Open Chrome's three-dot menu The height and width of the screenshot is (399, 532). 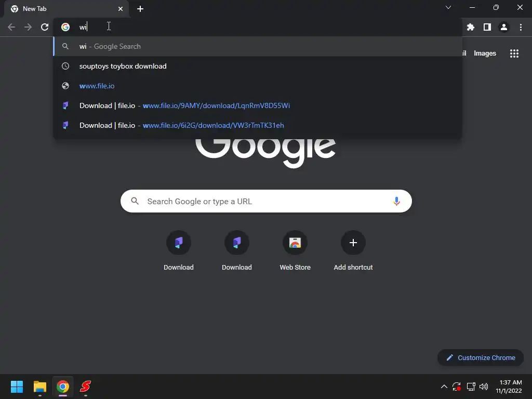pyautogui.click(x=521, y=27)
